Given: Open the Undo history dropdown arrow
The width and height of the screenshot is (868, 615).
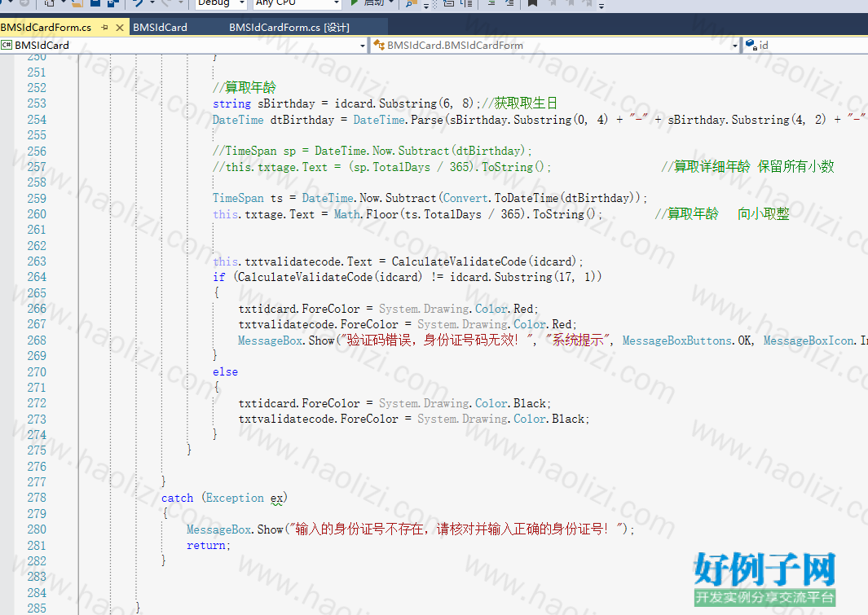Looking at the screenshot, I should pos(152,3).
